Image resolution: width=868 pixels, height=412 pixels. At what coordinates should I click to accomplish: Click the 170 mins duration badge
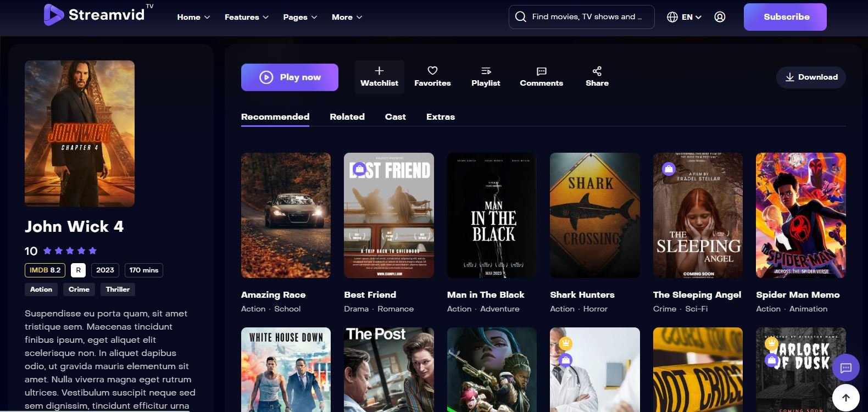click(144, 270)
